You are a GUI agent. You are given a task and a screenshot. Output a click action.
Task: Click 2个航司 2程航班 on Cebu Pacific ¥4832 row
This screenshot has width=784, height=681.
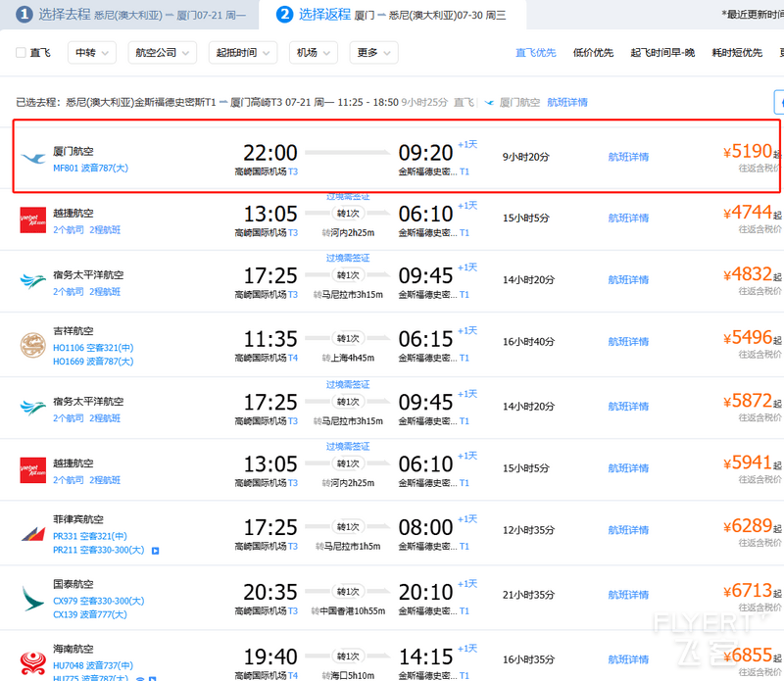pyautogui.click(x=86, y=292)
